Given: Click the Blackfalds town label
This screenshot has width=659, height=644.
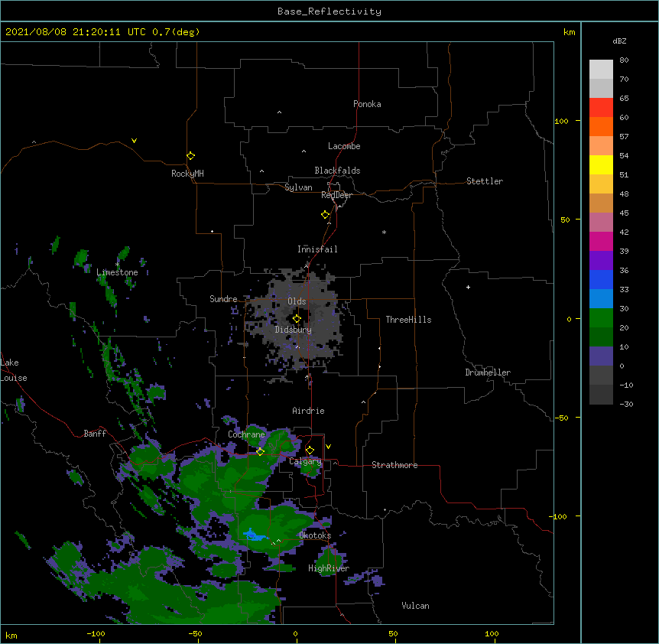Looking at the screenshot, I should (337, 171).
